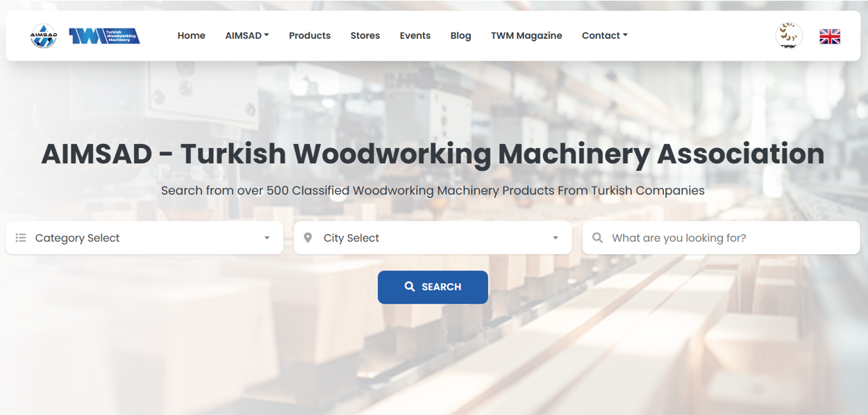868x415 pixels.
Task: Navigate to Stores
Action: [x=365, y=35]
